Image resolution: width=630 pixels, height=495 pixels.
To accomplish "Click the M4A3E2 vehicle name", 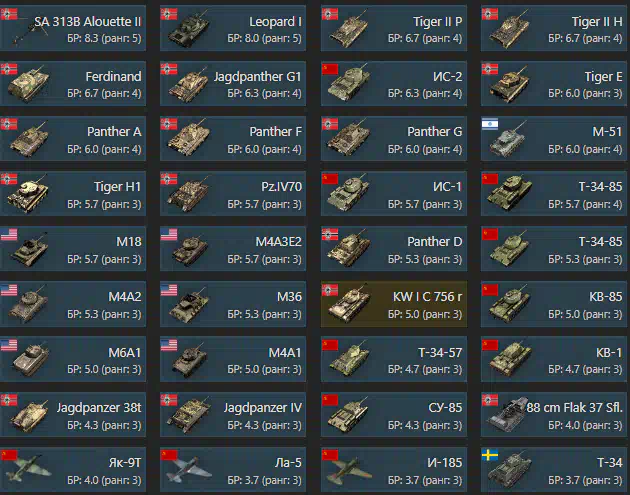I will tap(278, 241).
